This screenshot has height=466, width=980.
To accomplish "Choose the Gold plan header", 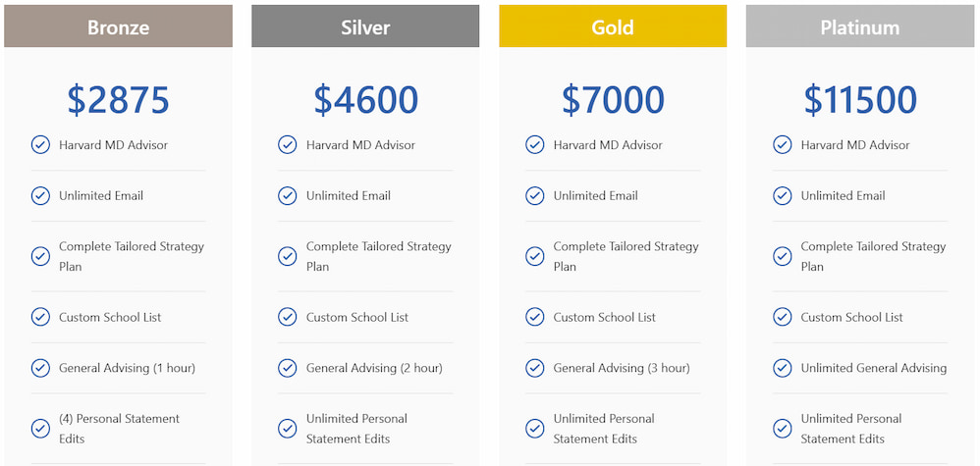I will tap(613, 26).
